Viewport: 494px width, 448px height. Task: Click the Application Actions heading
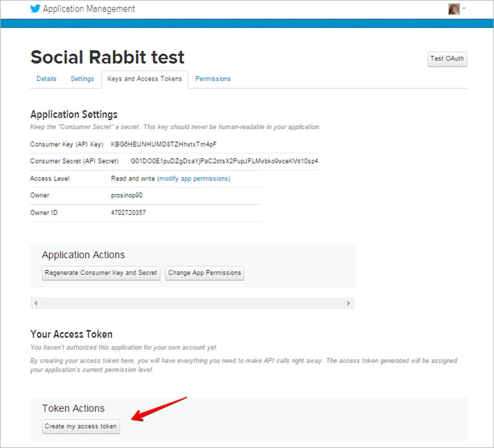(83, 254)
